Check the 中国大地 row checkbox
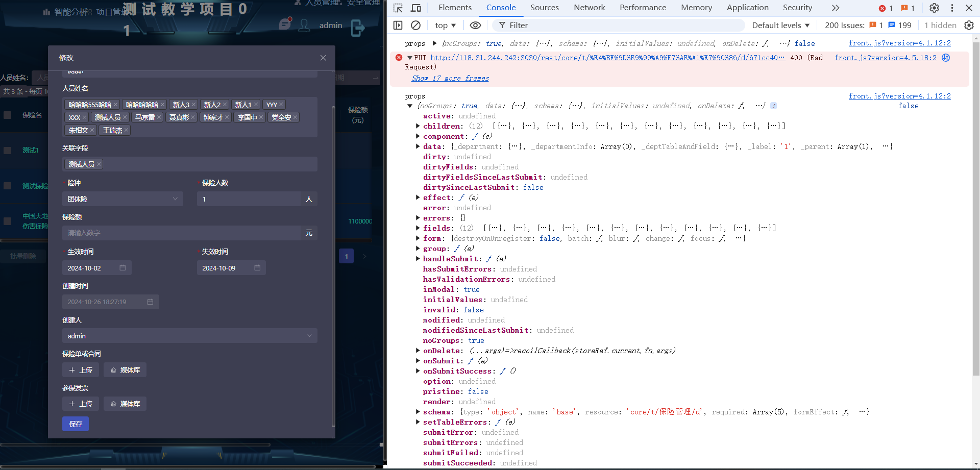Viewport: 980px width, 470px height. point(8,221)
